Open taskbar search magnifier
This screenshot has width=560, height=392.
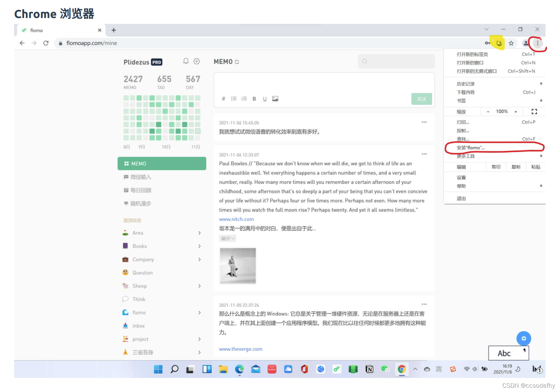(x=174, y=369)
